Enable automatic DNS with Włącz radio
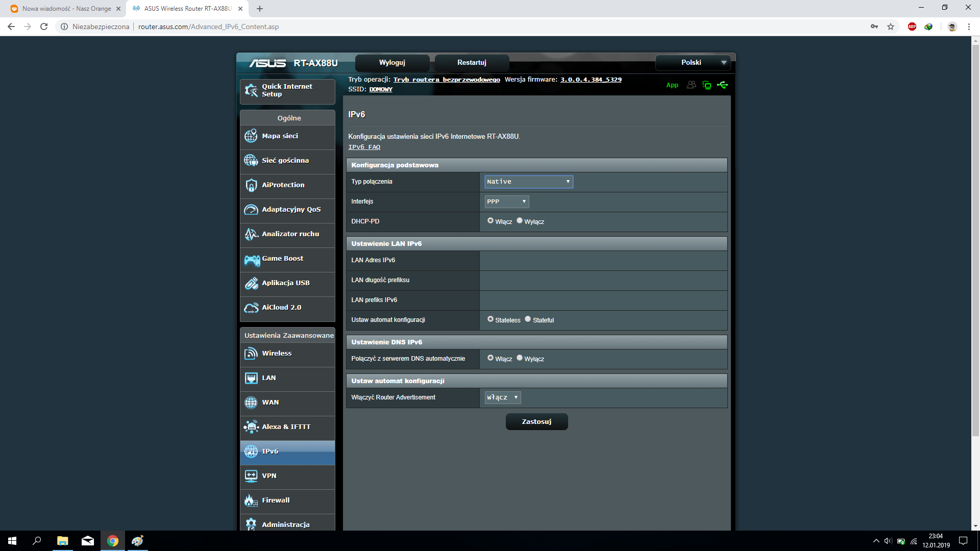Image resolution: width=980 pixels, height=551 pixels. [491, 358]
